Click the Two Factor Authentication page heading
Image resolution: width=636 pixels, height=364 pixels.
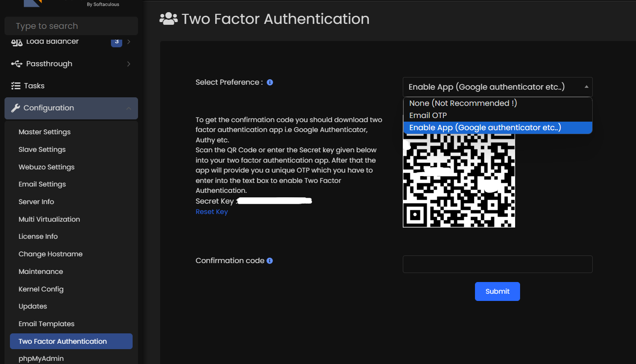click(276, 19)
